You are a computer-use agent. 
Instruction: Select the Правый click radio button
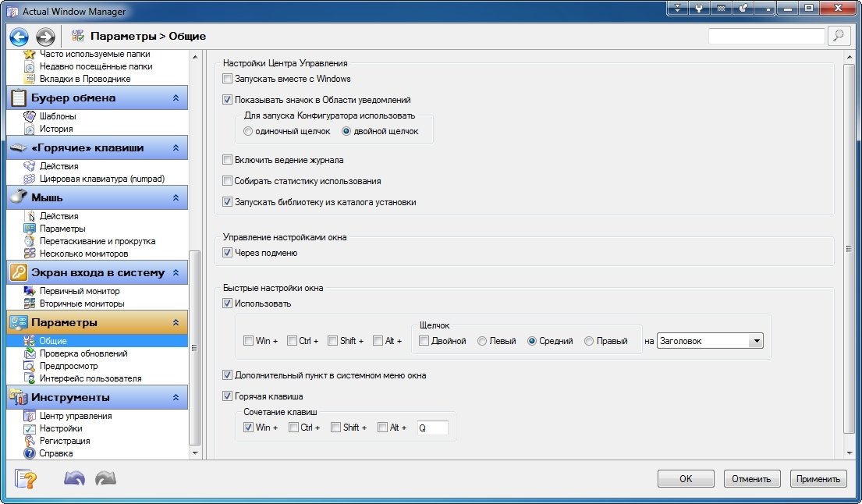pos(589,341)
